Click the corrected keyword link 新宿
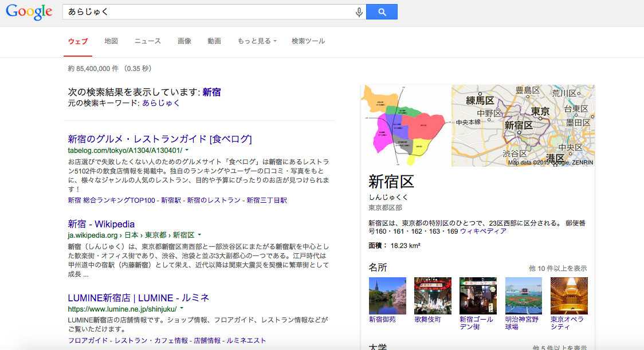Screen dimensions: 644x350 point(211,92)
